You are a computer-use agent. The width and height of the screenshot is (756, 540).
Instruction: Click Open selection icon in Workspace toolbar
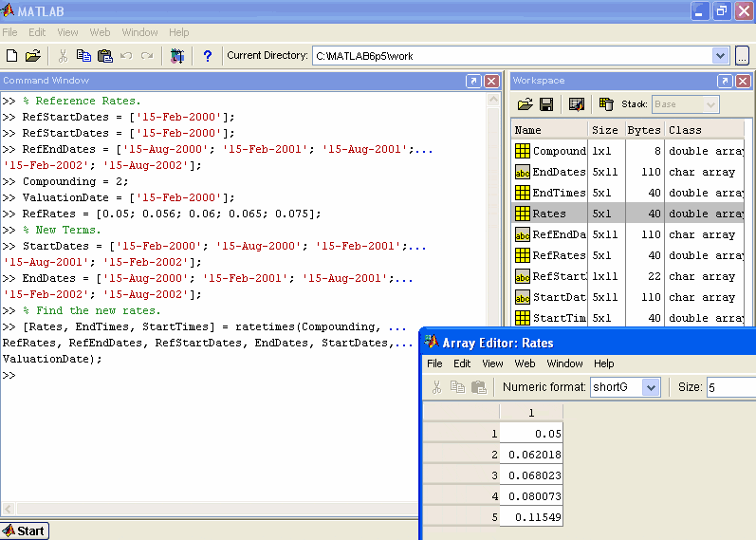pyautogui.click(x=577, y=104)
